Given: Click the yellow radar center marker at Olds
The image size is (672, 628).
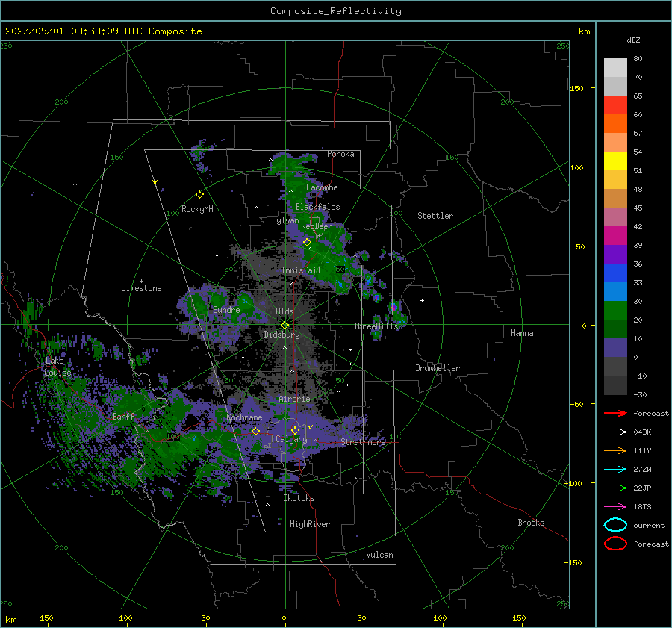Looking at the screenshot, I should coord(285,326).
